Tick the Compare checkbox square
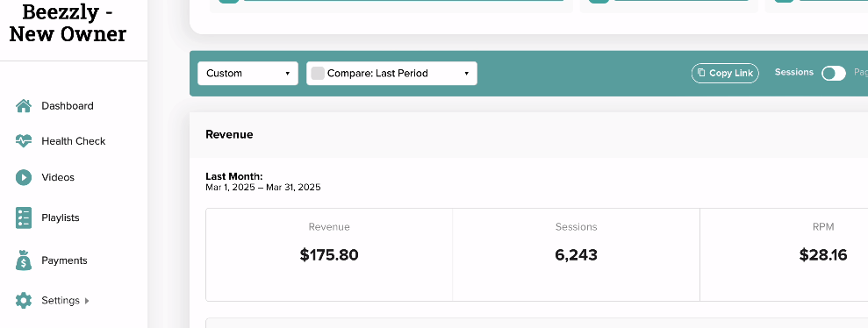Viewport: 868px width, 328px height. [317, 73]
